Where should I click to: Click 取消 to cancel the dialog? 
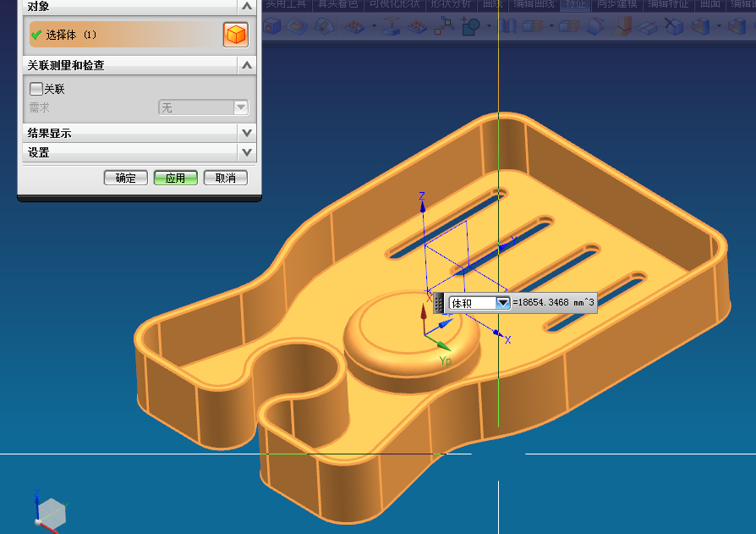click(225, 178)
